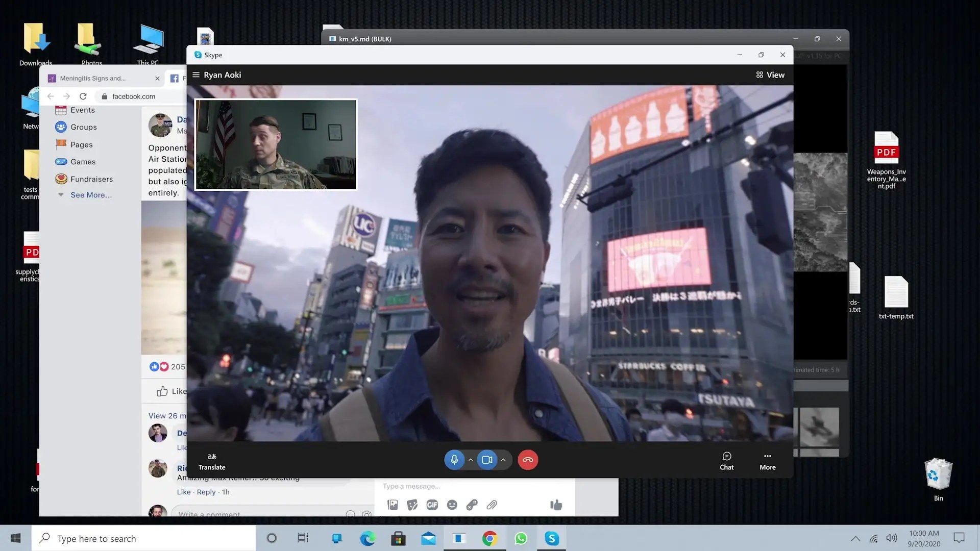Open Groups in Facebook sidebar

83,127
